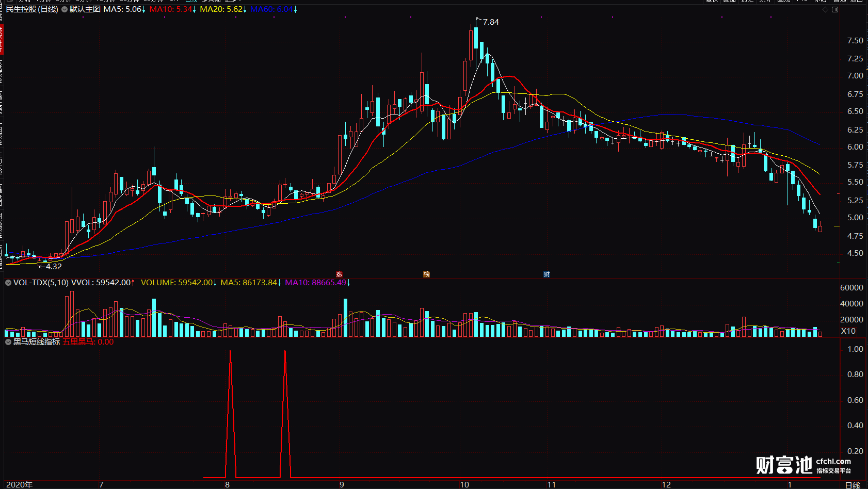Select the MA5: 5.06 moving average label
Screen dimensions: 868x489
pos(122,9)
